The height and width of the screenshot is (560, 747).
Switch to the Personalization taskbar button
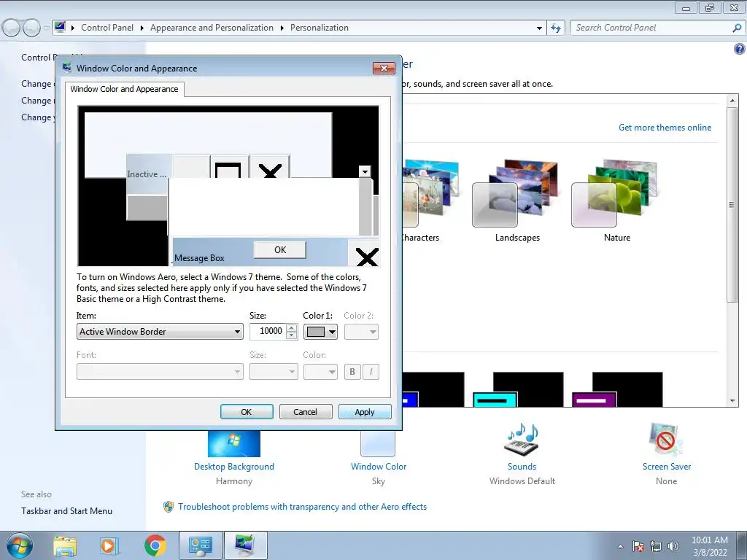(x=245, y=545)
